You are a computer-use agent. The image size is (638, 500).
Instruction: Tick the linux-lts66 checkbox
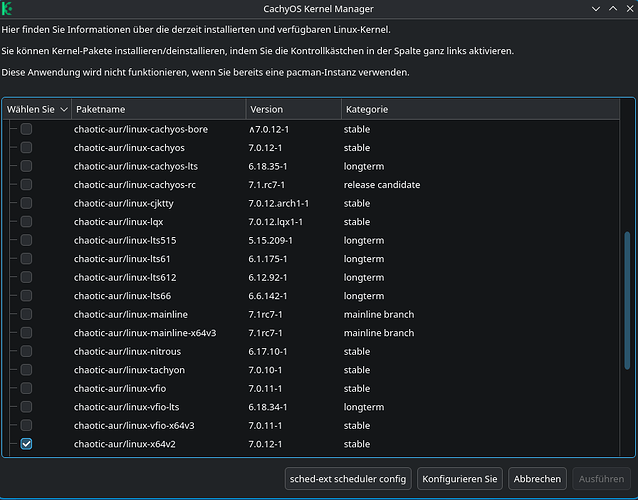coord(26,296)
